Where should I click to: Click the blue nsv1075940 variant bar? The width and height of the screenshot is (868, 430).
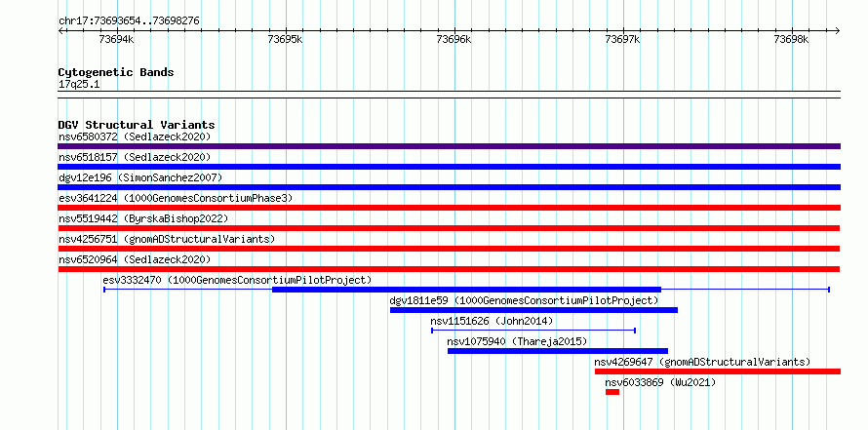(558, 351)
